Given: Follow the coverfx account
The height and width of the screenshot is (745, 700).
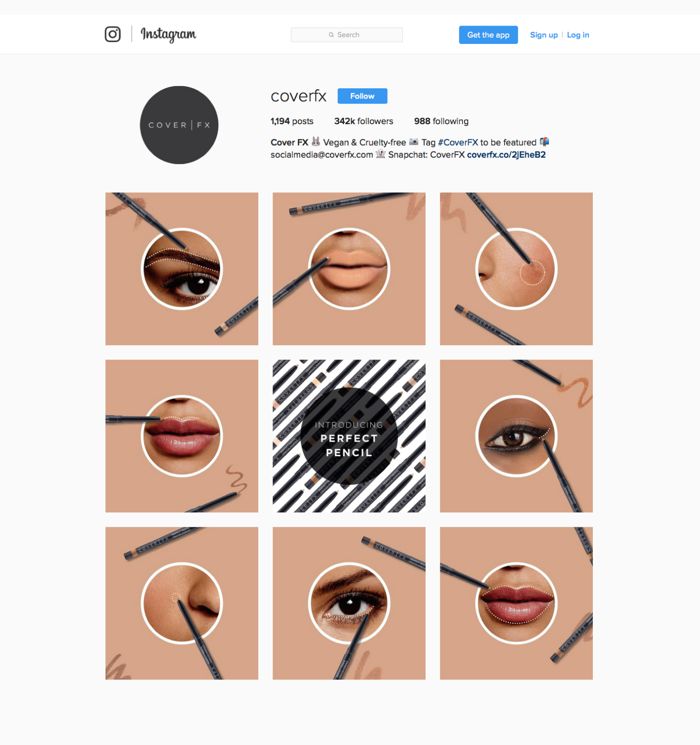Looking at the screenshot, I should 362,96.
